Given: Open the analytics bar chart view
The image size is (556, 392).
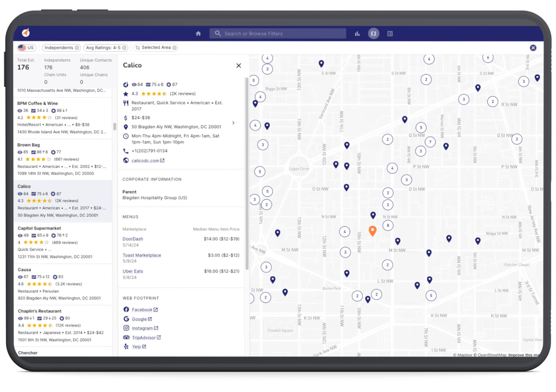Looking at the screenshot, I should coord(357,33).
